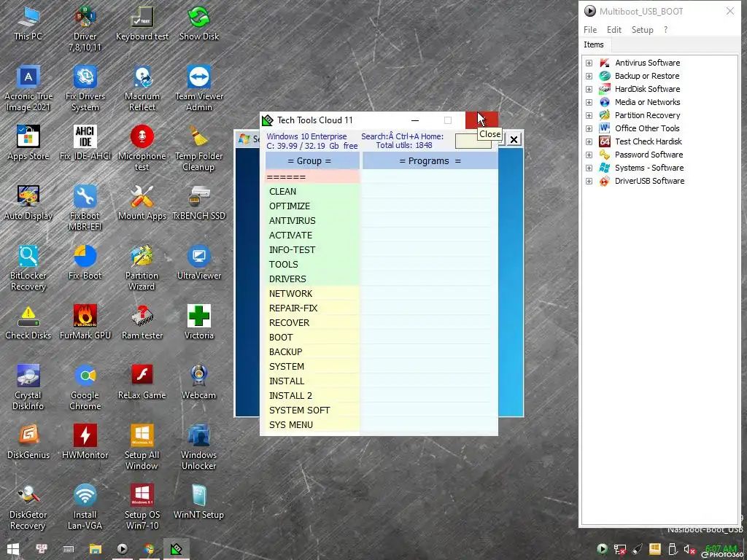The height and width of the screenshot is (560, 747).
Task: Choose ANTIVIRUS group entry
Action: coord(312,220)
